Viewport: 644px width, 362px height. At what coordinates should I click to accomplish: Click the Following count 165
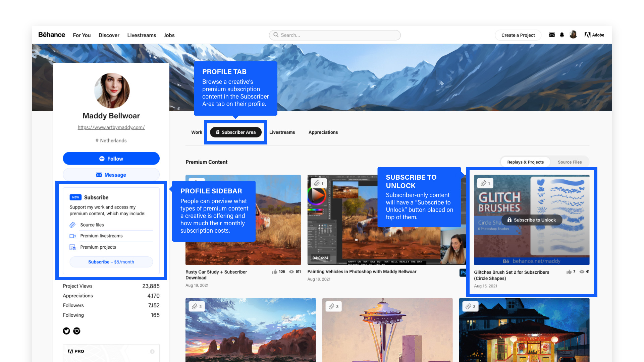click(155, 315)
